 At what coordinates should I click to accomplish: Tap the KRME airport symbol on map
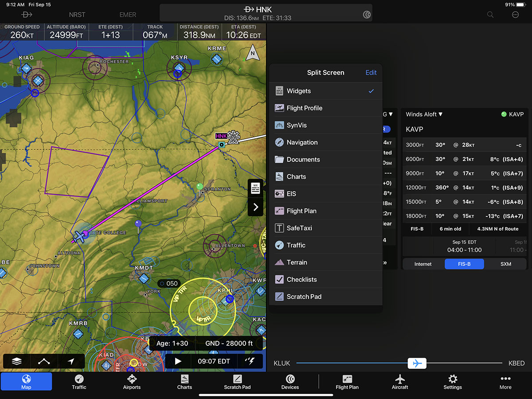(216, 59)
